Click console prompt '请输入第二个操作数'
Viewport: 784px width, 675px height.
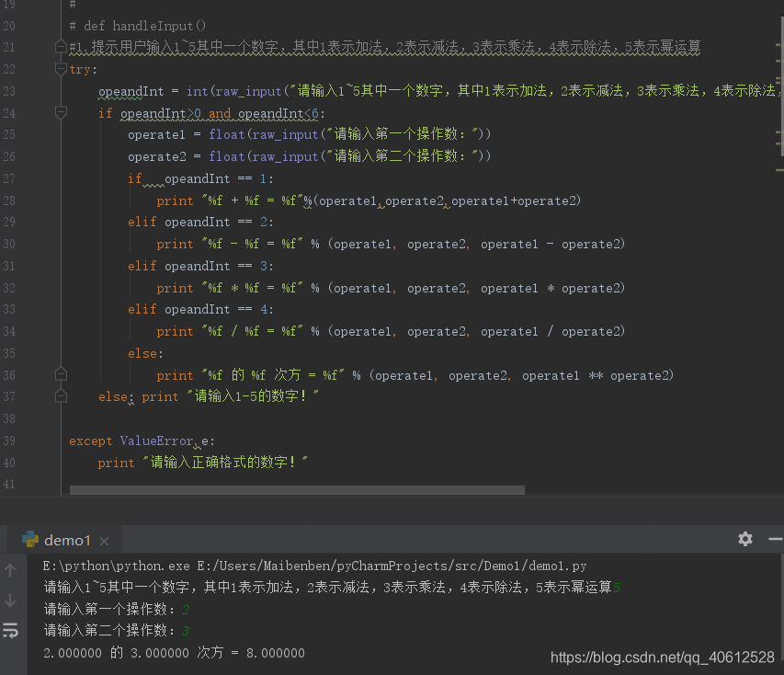click(x=109, y=631)
